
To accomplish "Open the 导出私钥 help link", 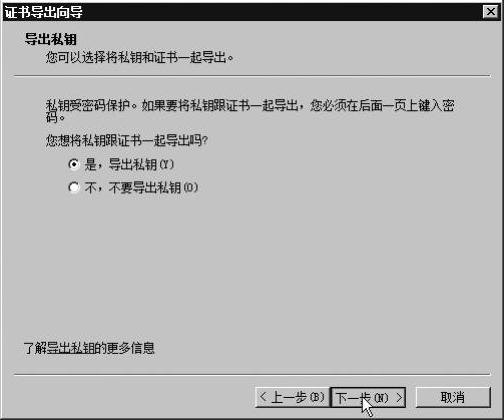I will point(71,348).
